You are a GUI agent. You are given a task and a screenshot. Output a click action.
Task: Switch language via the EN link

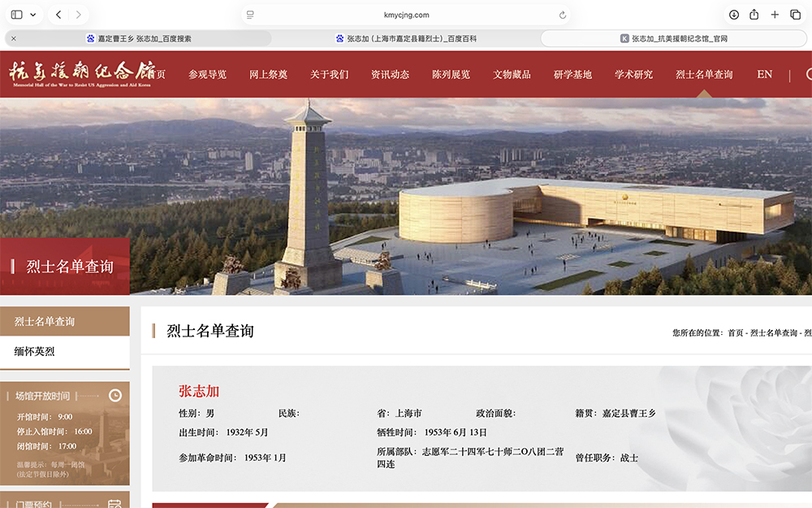click(x=764, y=74)
